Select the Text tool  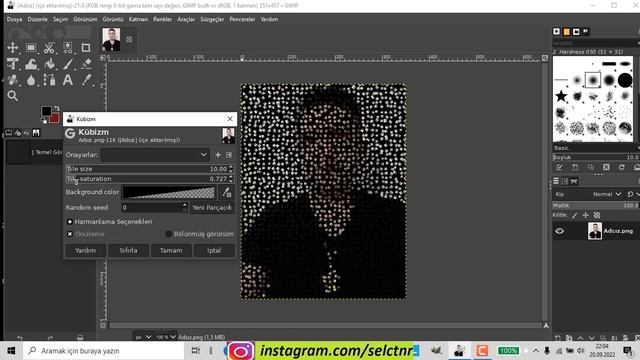(68, 80)
